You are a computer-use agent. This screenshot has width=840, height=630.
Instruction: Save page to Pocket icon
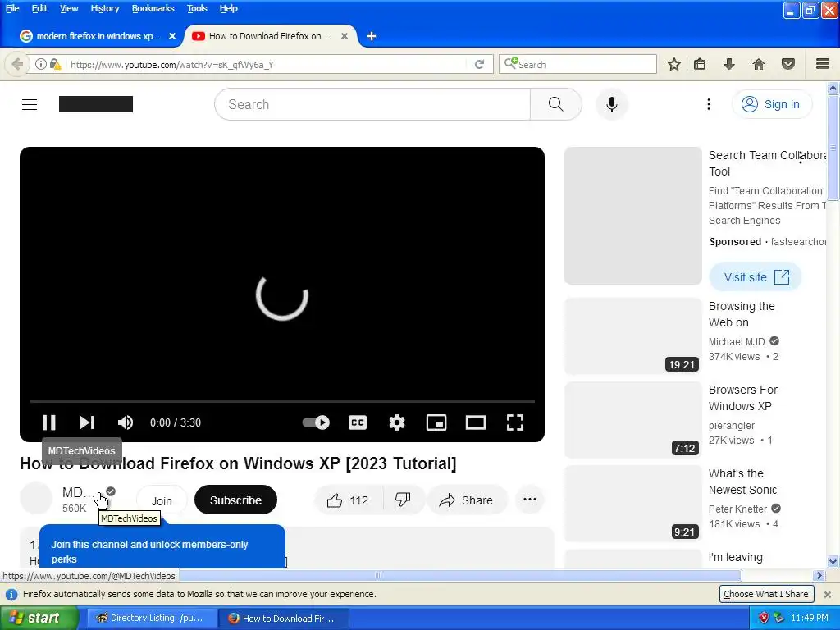pos(788,64)
